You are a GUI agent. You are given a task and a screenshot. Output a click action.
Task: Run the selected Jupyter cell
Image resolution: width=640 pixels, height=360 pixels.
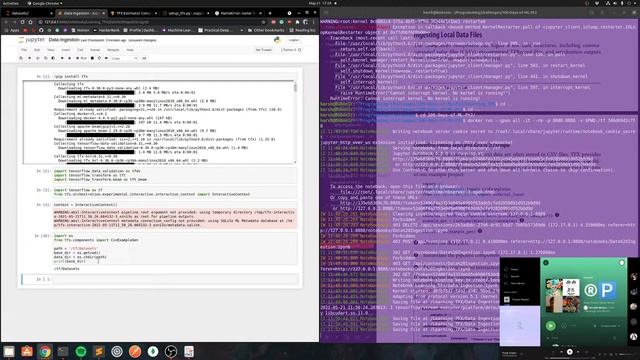tap(82, 58)
